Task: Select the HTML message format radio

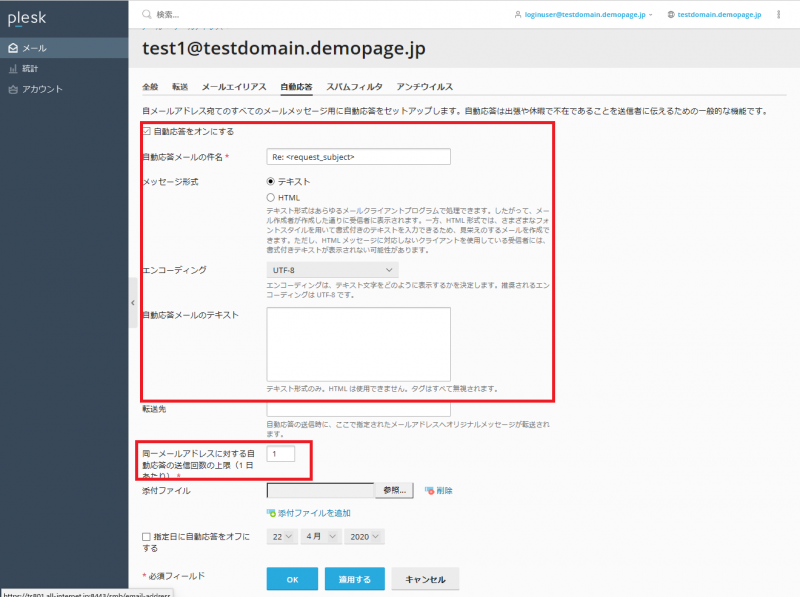Action: coord(271,198)
